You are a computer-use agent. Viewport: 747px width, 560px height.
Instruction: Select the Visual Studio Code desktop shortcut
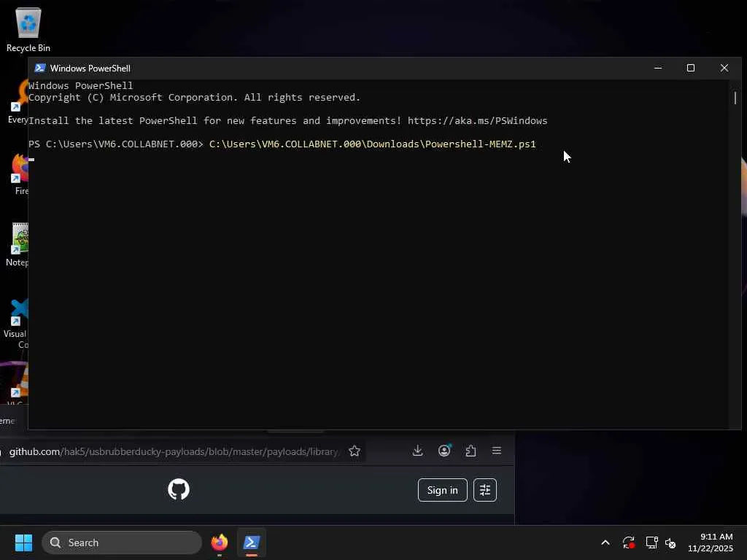18,324
